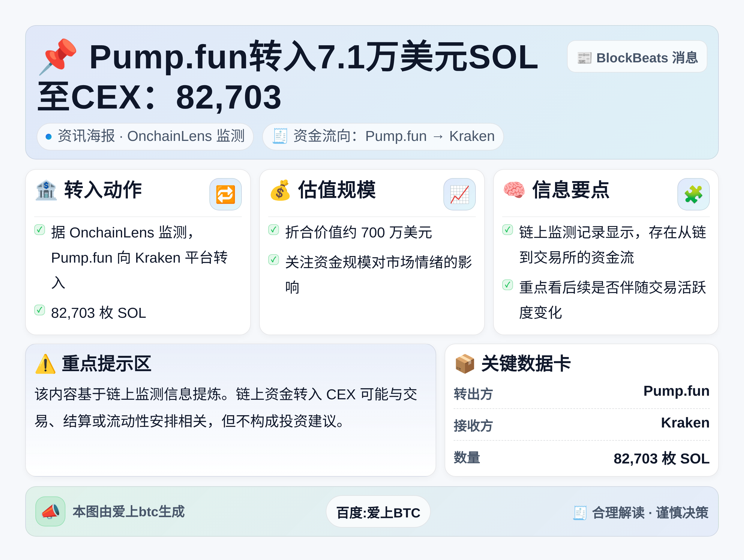The image size is (744, 560).
Task: Click the warning triangle icon by 重点提示区
Action: pos(45,364)
